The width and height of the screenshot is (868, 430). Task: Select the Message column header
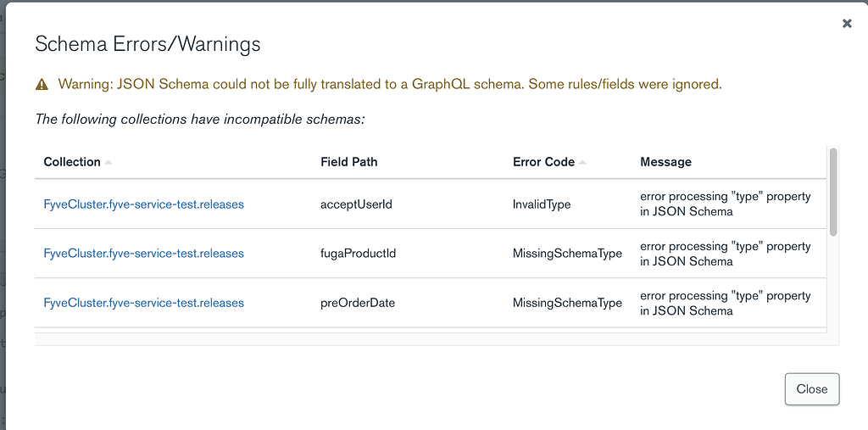click(x=665, y=162)
